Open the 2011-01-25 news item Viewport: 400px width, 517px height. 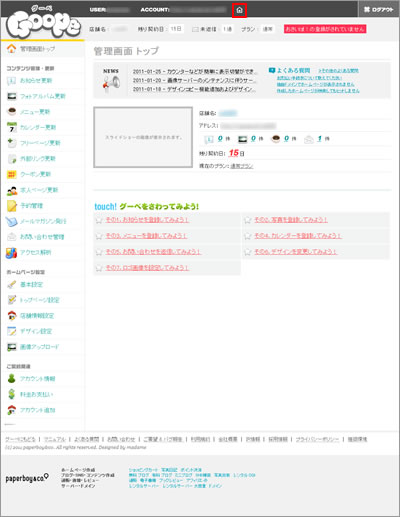coord(195,72)
